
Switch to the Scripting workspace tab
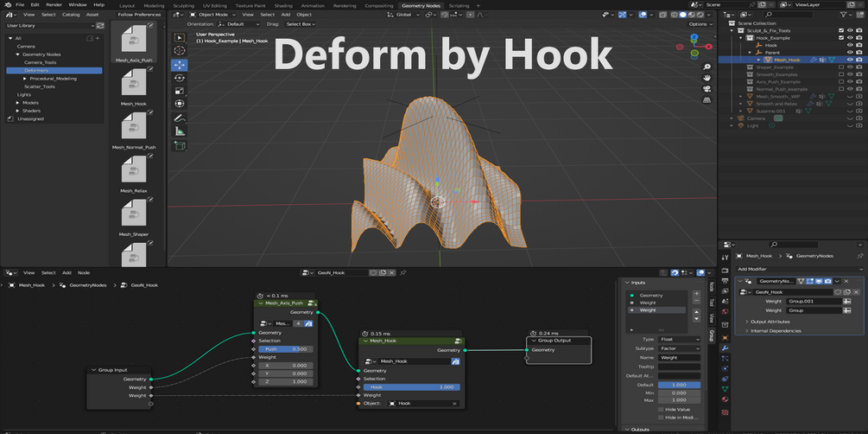[459, 5]
